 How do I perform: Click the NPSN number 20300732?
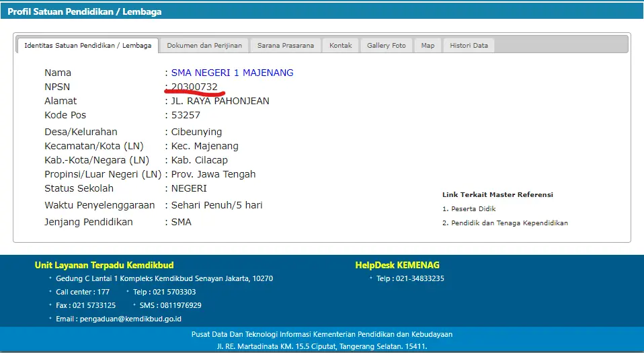coord(194,87)
